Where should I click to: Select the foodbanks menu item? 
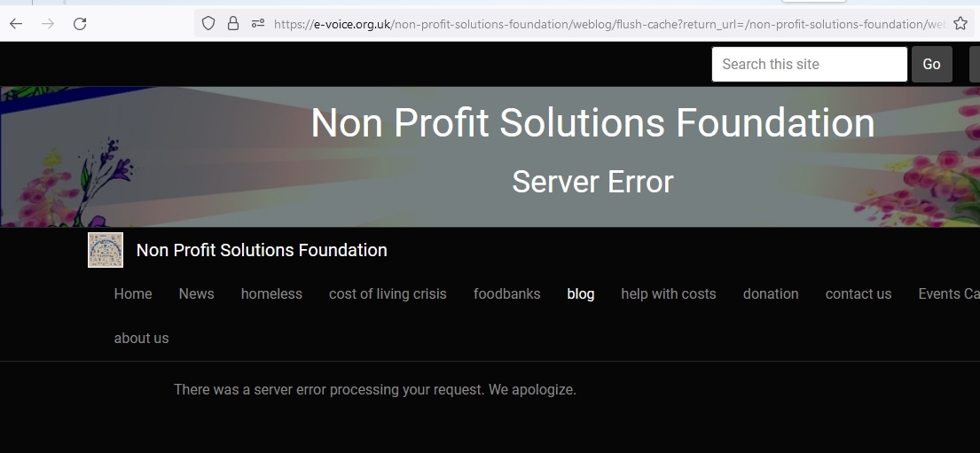pyautogui.click(x=507, y=293)
